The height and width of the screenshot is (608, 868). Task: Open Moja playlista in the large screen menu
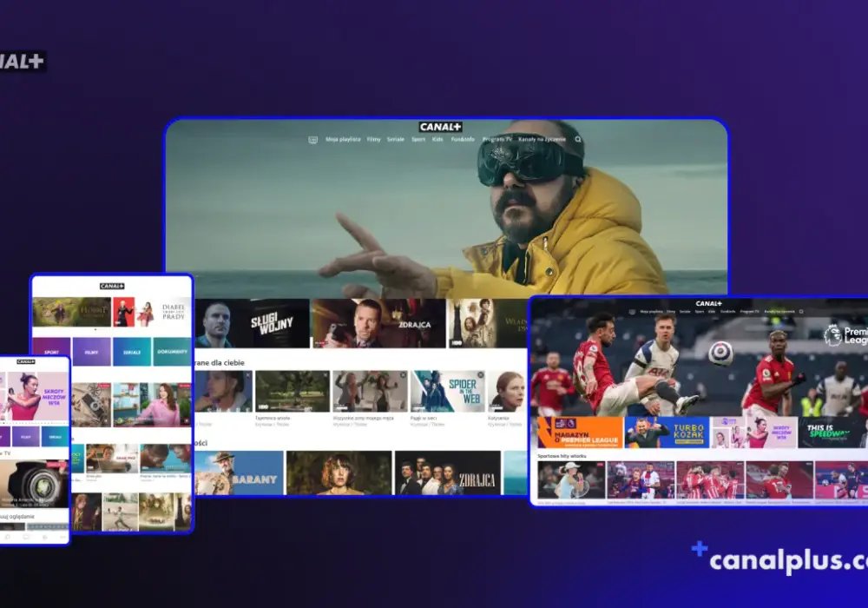[x=343, y=140]
